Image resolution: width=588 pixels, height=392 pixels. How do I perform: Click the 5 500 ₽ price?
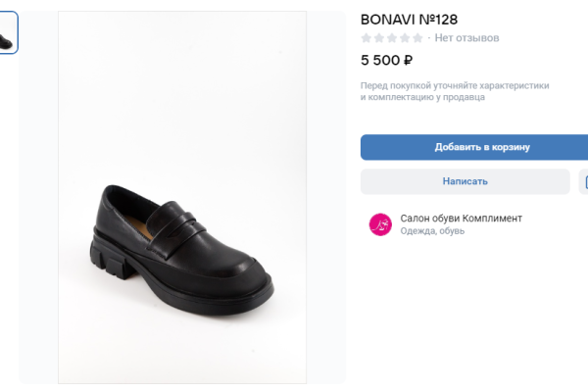(386, 60)
